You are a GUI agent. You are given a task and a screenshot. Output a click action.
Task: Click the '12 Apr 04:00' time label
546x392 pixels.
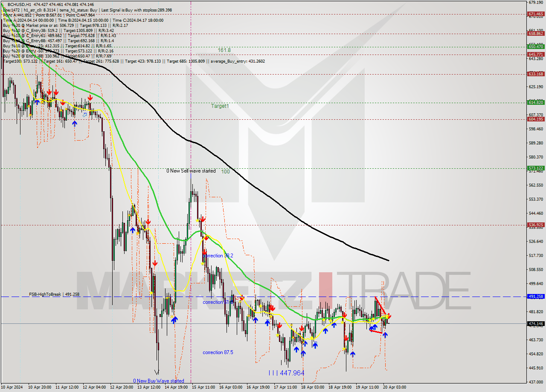coord(94,387)
